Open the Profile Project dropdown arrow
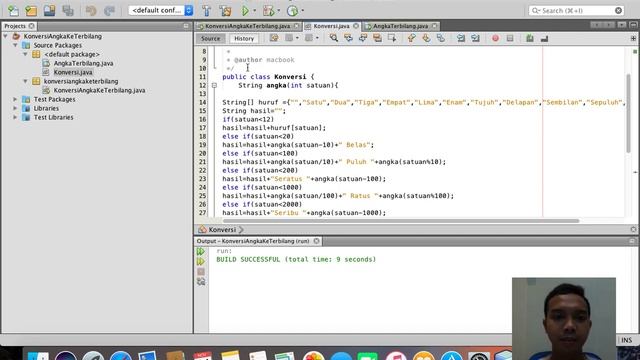Viewport: 640px width, 360px height. [302, 11]
